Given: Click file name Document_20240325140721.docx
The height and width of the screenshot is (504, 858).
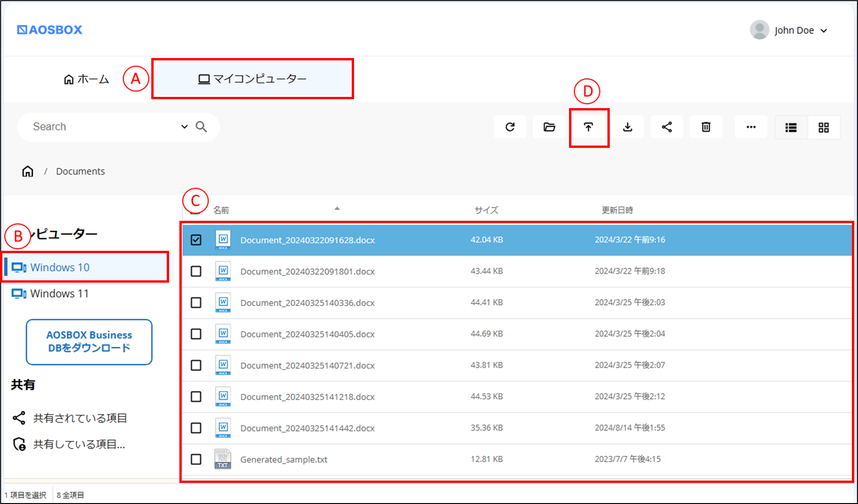Looking at the screenshot, I should click(x=308, y=365).
